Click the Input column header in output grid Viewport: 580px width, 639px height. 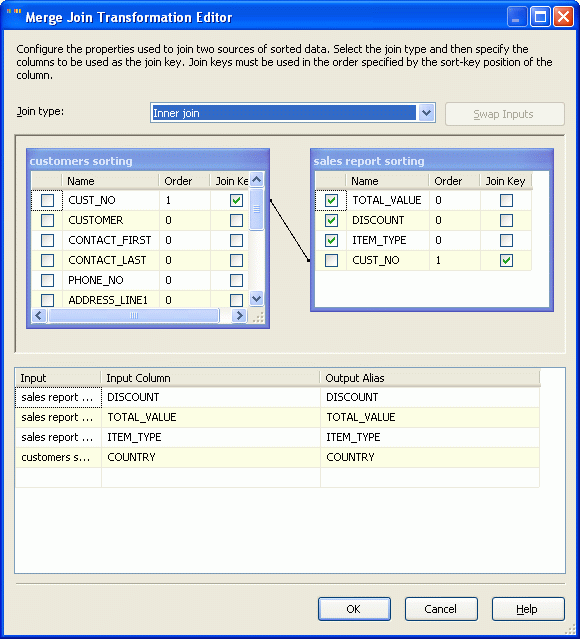(58, 378)
